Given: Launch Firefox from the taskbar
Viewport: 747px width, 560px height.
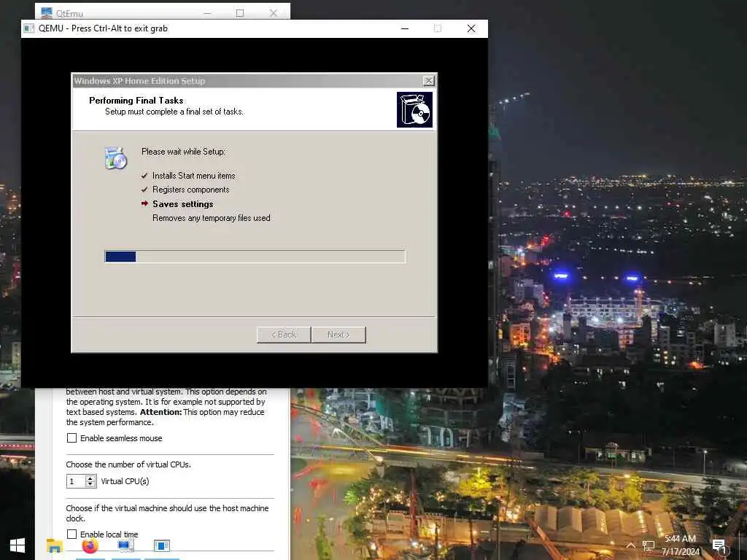Looking at the screenshot, I should [x=90, y=545].
